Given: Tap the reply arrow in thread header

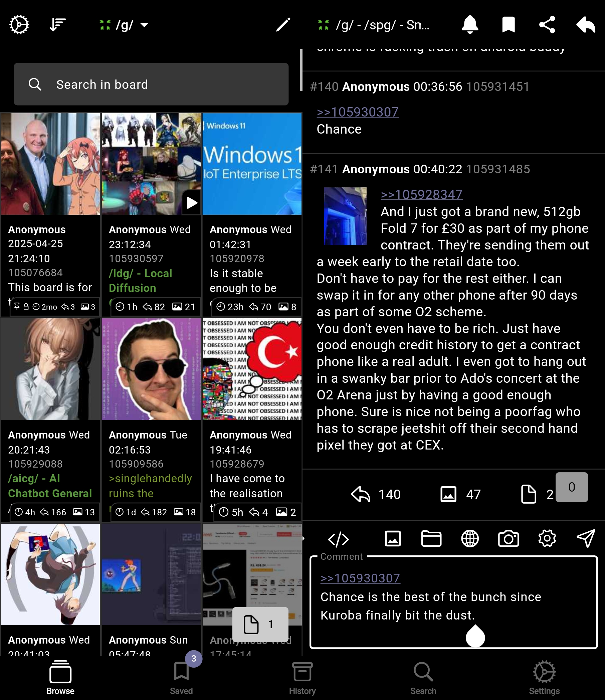Looking at the screenshot, I should [x=585, y=25].
